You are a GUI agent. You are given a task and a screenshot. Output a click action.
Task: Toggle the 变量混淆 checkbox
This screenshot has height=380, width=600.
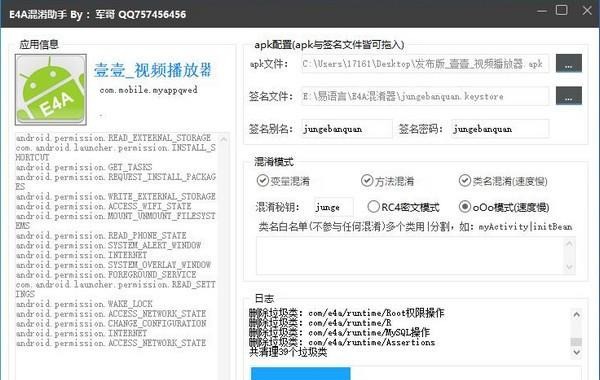[262, 181]
